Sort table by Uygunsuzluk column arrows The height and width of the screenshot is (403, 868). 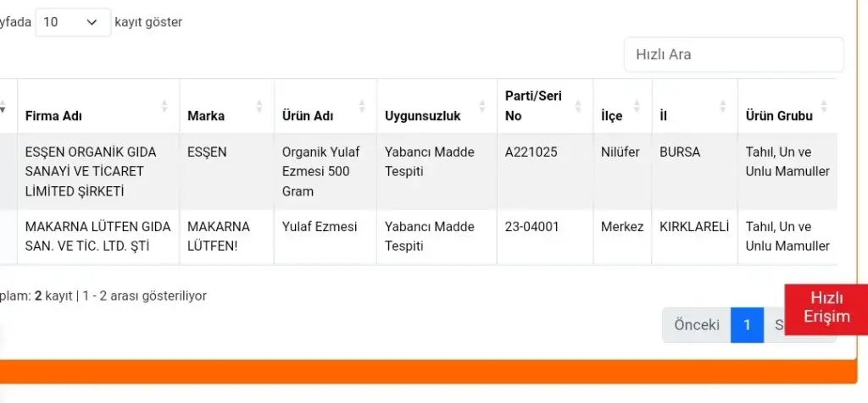(x=482, y=107)
